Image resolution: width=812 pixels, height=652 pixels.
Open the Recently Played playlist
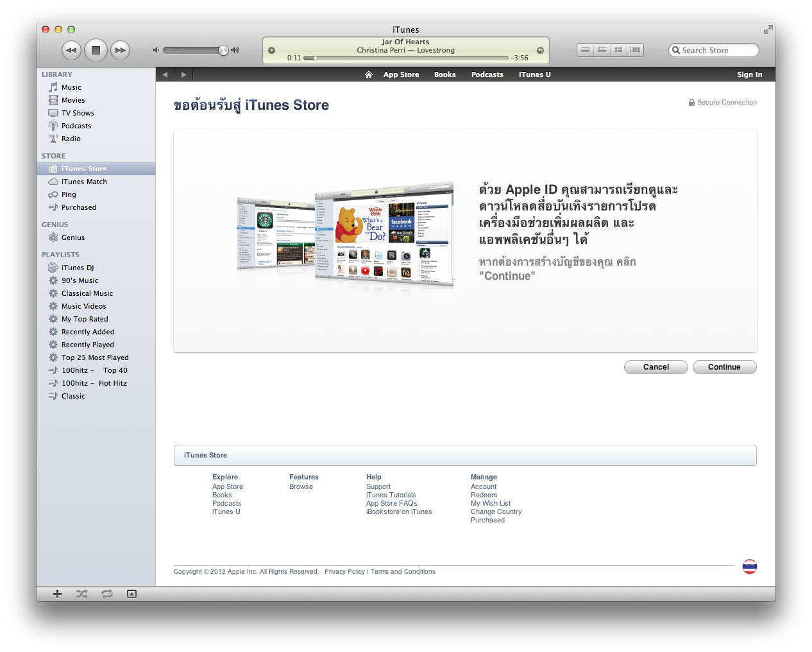(96, 345)
